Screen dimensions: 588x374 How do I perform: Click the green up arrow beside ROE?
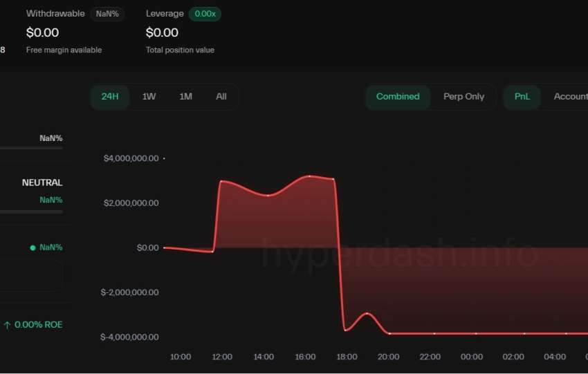pos(7,325)
